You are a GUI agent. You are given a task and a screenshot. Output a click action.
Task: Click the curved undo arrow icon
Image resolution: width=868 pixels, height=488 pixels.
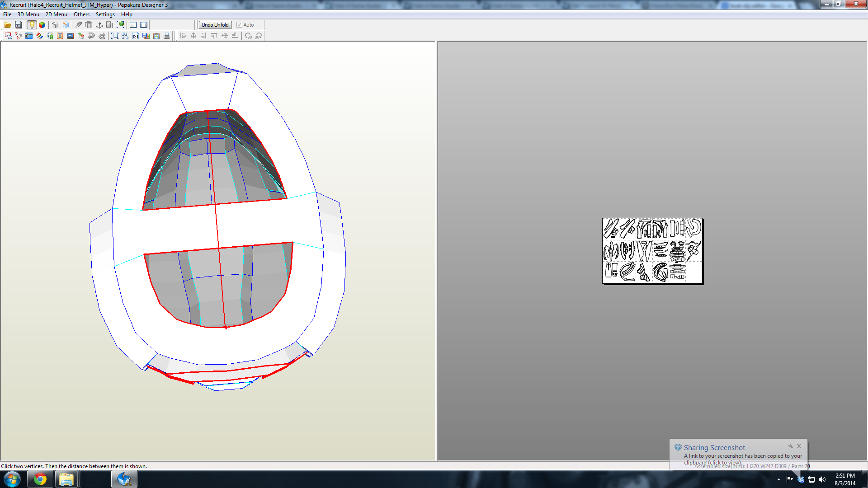point(91,36)
